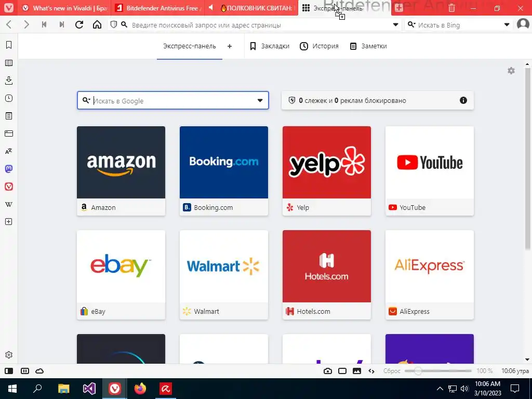Expand the Bing search field dropdown

coord(507,24)
